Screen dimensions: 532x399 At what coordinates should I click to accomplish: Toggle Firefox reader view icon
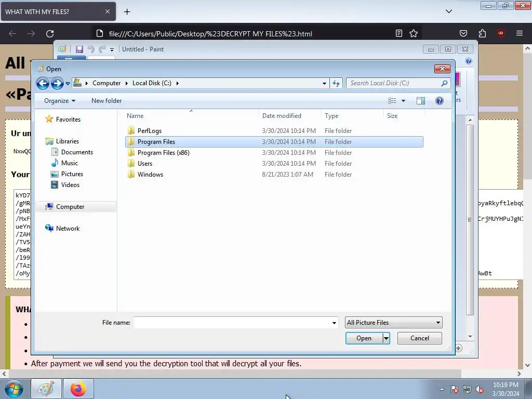coord(398,33)
